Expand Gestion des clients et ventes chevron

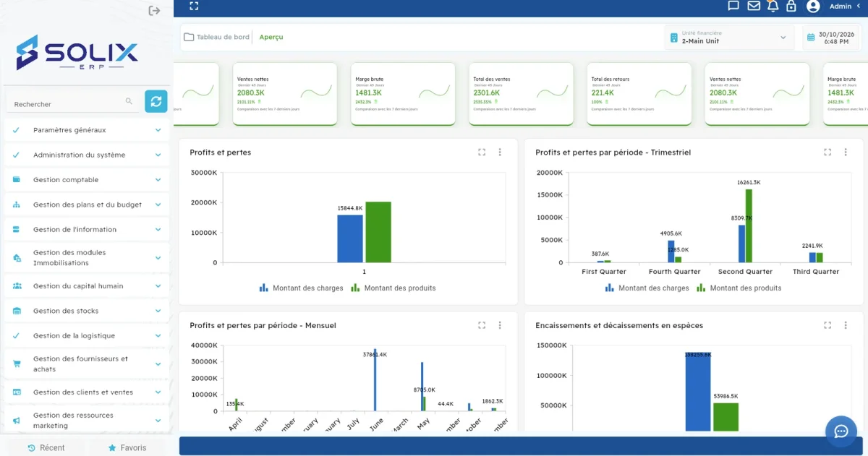tap(158, 392)
